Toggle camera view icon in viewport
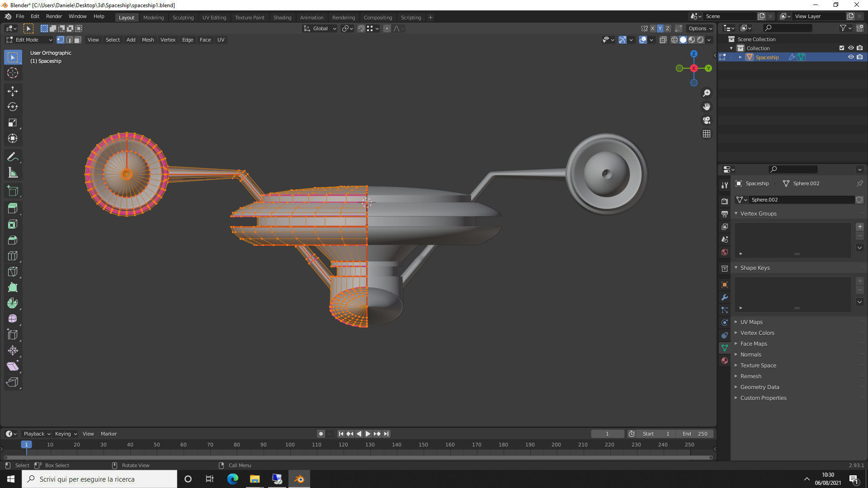868x488 pixels. (707, 120)
